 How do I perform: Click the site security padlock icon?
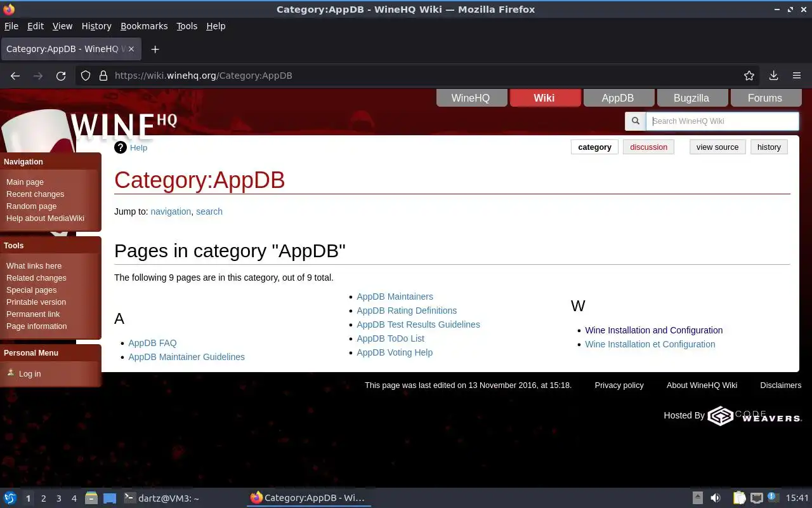tap(103, 76)
